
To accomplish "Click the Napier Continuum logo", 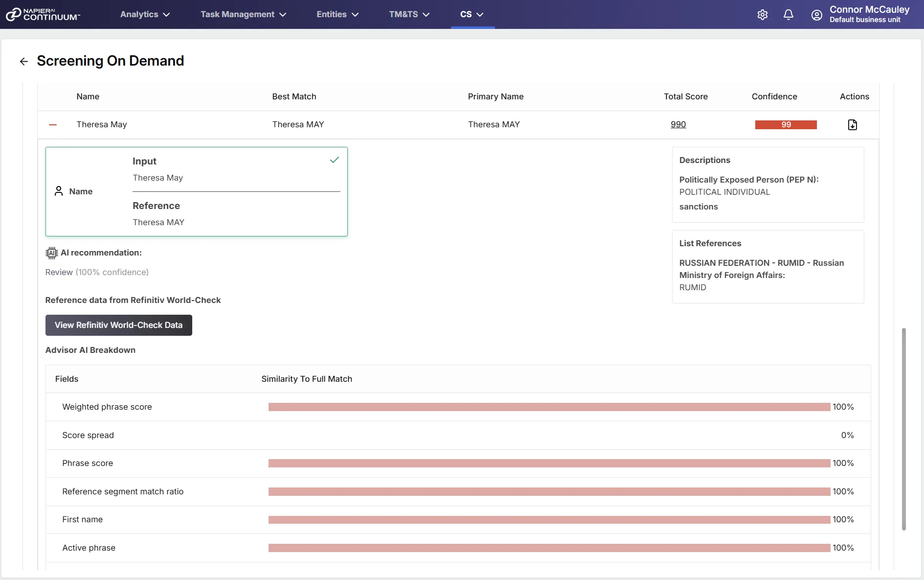I will point(43,14).
